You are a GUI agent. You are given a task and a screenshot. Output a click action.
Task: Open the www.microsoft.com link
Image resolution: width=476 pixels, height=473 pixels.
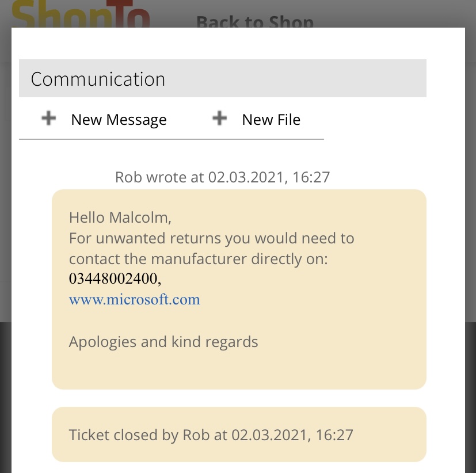[134, 299]
